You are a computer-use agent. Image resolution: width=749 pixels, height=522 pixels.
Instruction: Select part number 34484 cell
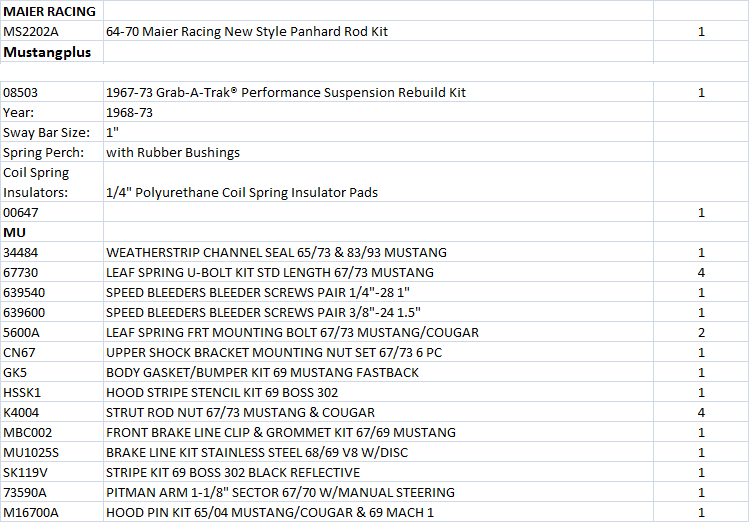point(52,252)
